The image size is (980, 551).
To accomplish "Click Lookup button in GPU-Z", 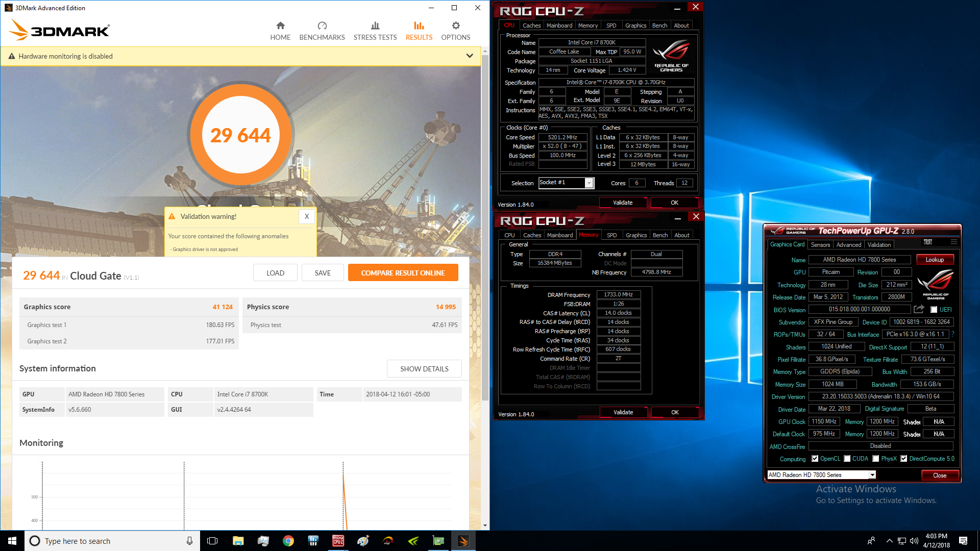I will 935,260.
